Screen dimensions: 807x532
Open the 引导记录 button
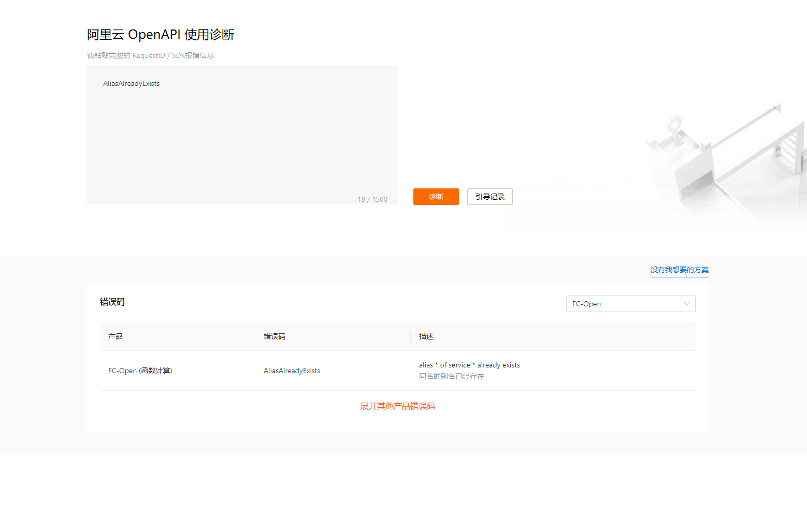489,197
